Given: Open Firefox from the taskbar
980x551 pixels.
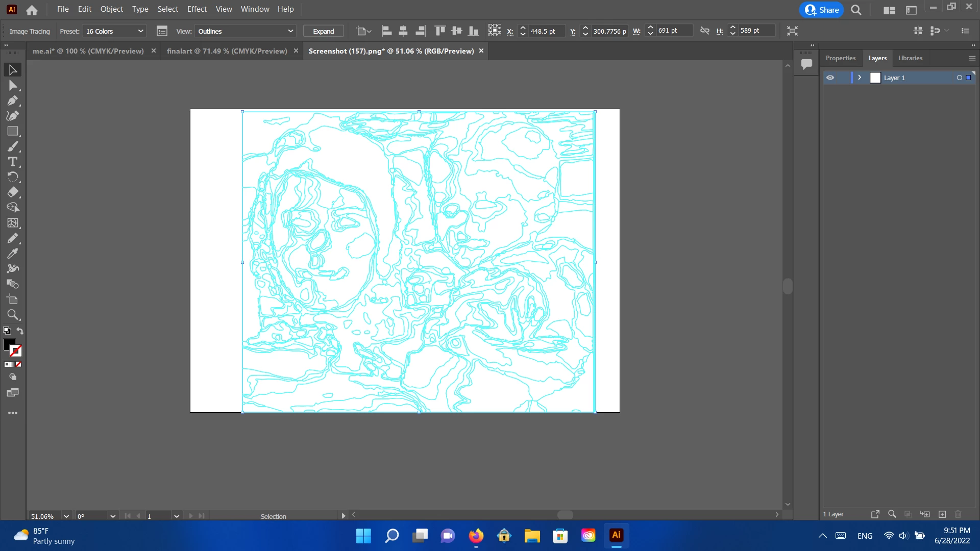Looking at the screenshot, I should [x=476, y=536].
